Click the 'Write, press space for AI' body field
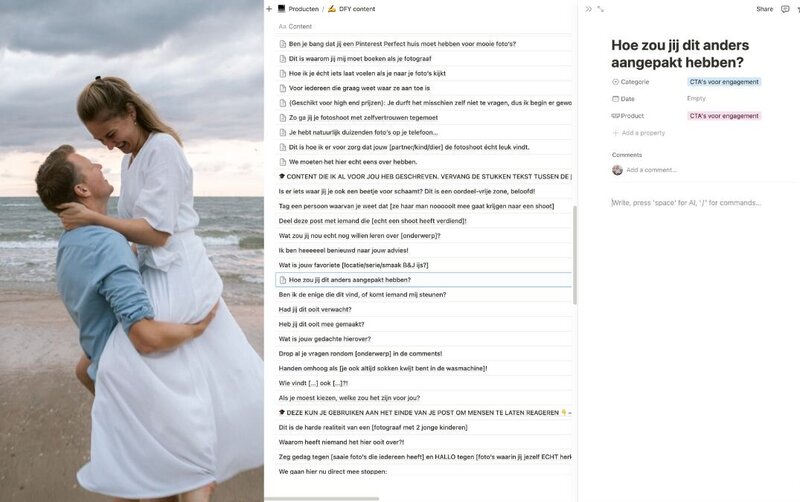Screen dimensions: 800x502 pyautogui.click(x=686, y=203)
